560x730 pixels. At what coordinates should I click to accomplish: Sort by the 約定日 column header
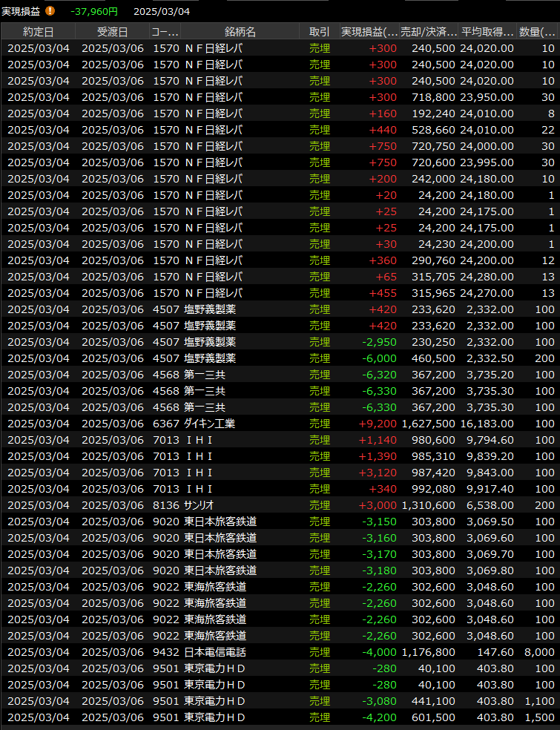tap(38, 32)
